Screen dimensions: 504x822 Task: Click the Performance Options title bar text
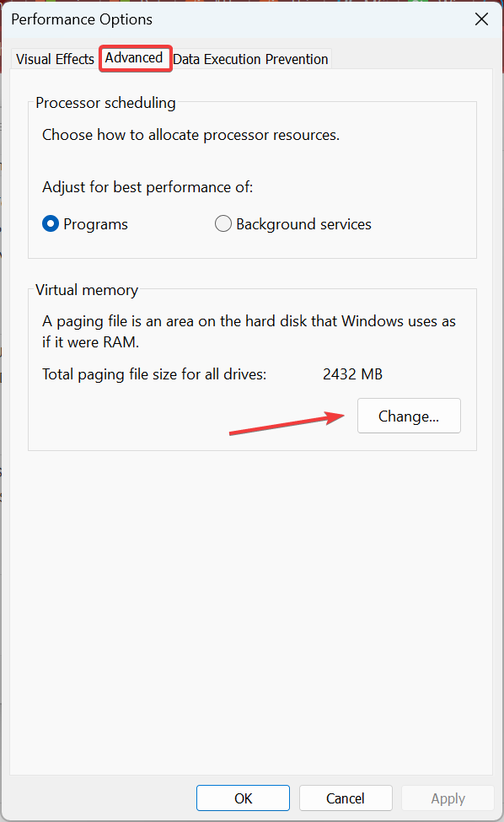pyautogui.click(x=82, y=19)
